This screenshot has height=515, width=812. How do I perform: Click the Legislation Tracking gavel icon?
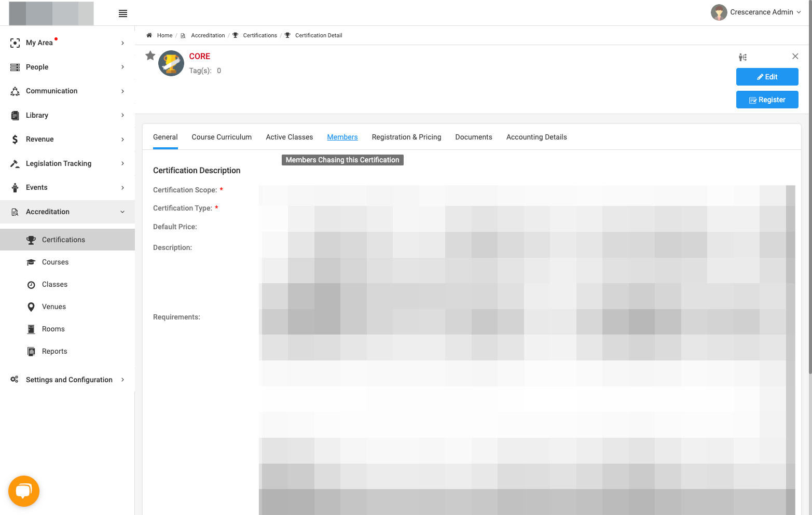[15, 164]
